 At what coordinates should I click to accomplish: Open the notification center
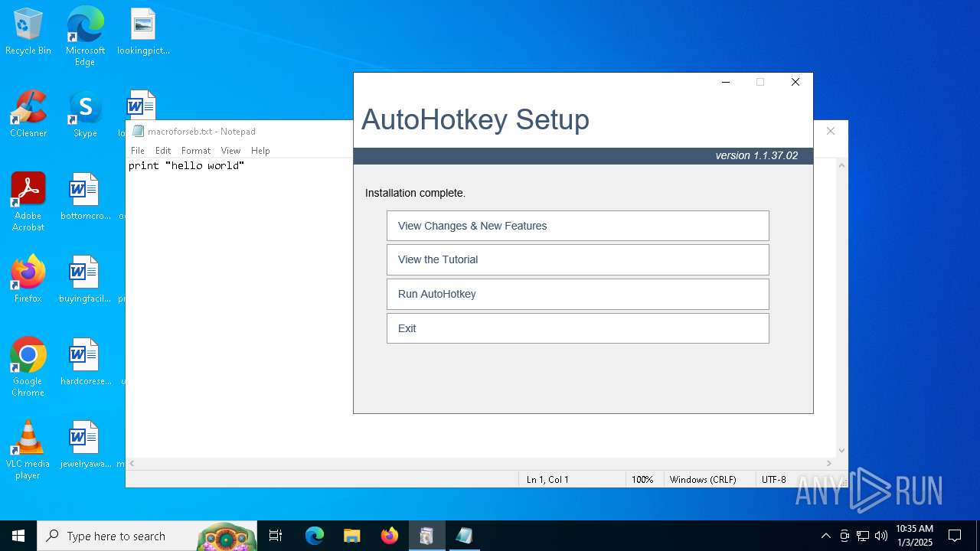pyautogui.click(x=955, y=536)
